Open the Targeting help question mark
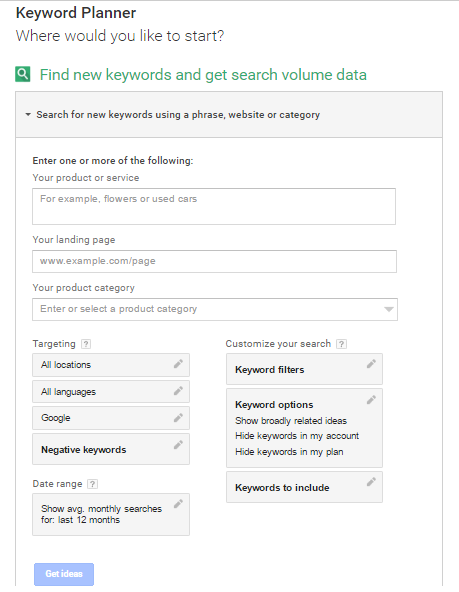 (x=86, y=344)
